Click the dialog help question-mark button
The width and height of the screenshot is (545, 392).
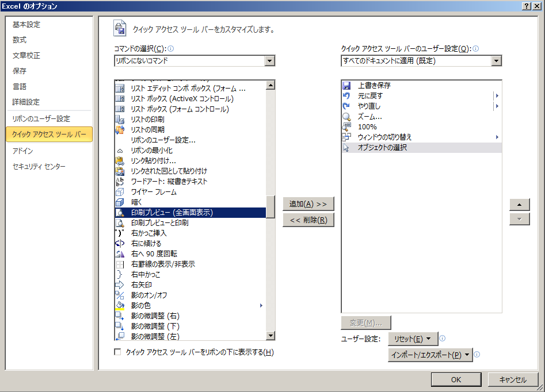527,6
